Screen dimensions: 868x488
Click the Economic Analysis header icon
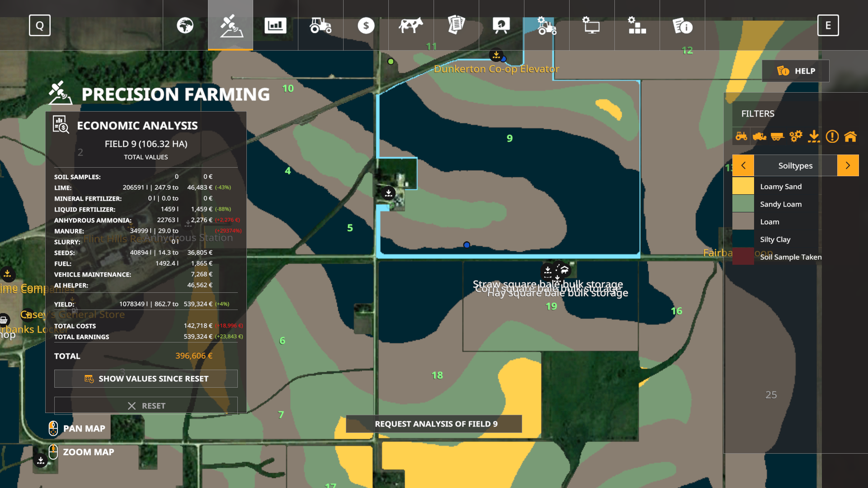coord(61,125)
